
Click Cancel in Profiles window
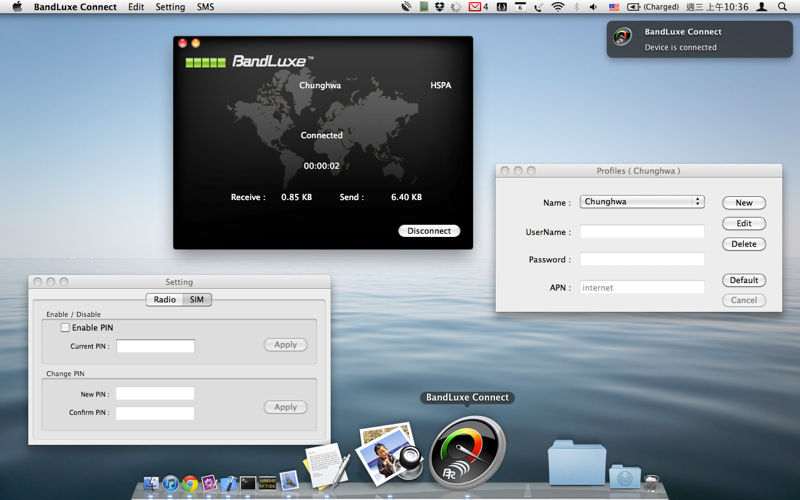744,300
